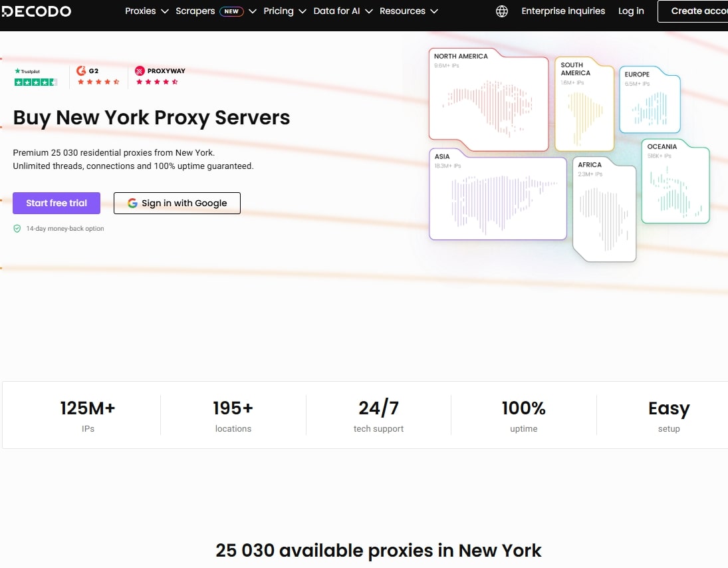Image resolution: width=728 pixels, height=568 pixels.
Task: Click '25 030 available proxies in New York' heading
Action: click(x=378, y=550)
